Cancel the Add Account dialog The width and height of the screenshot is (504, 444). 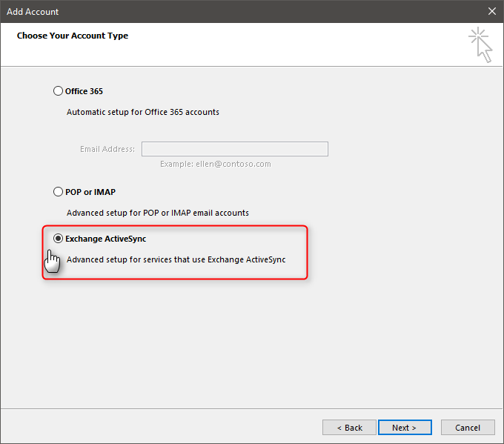point(468,428)
